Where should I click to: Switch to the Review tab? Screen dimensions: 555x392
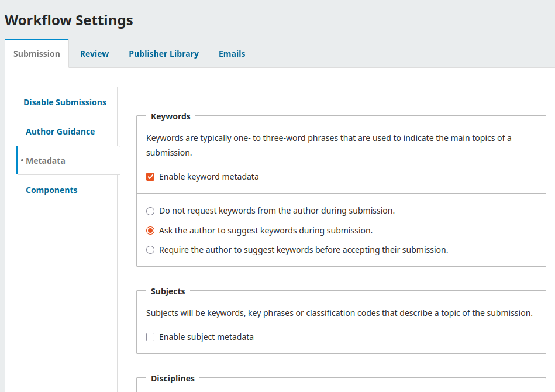[x=94, y=54]
